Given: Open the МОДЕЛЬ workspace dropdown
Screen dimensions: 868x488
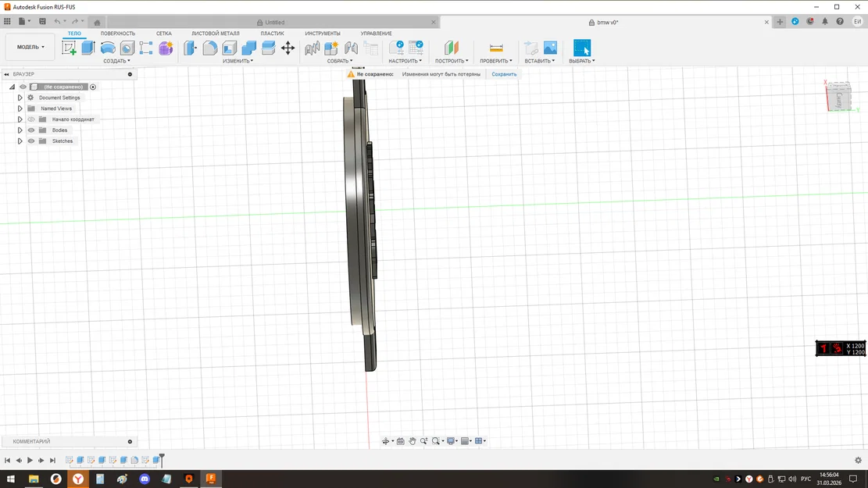Looking at the screenshot, I should [31, 47].
